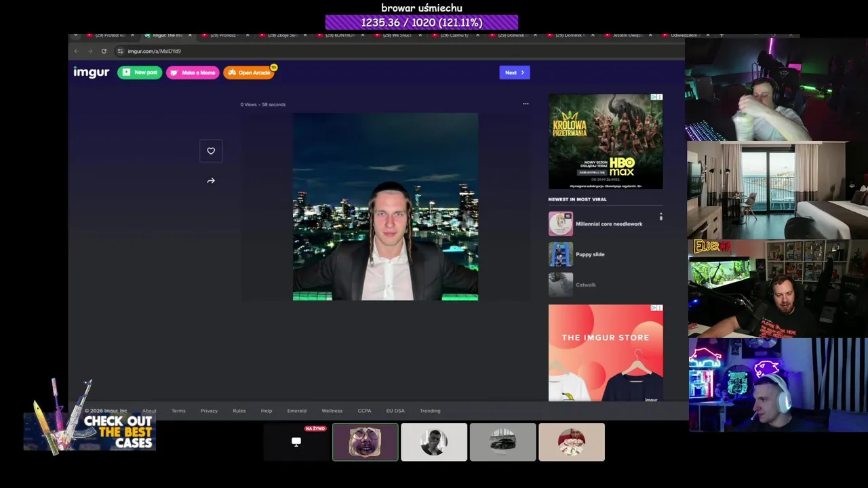Open the Catwalk post

point(586,285)
